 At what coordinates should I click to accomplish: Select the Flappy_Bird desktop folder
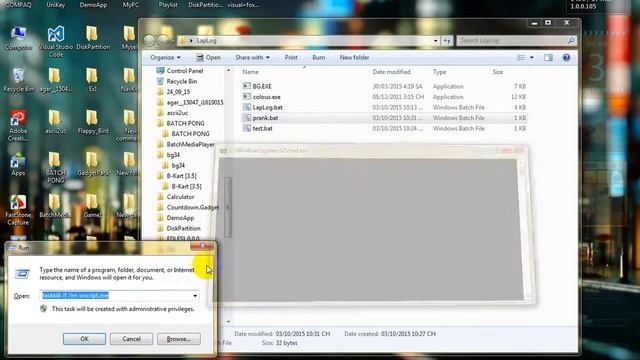pos(93,122)
